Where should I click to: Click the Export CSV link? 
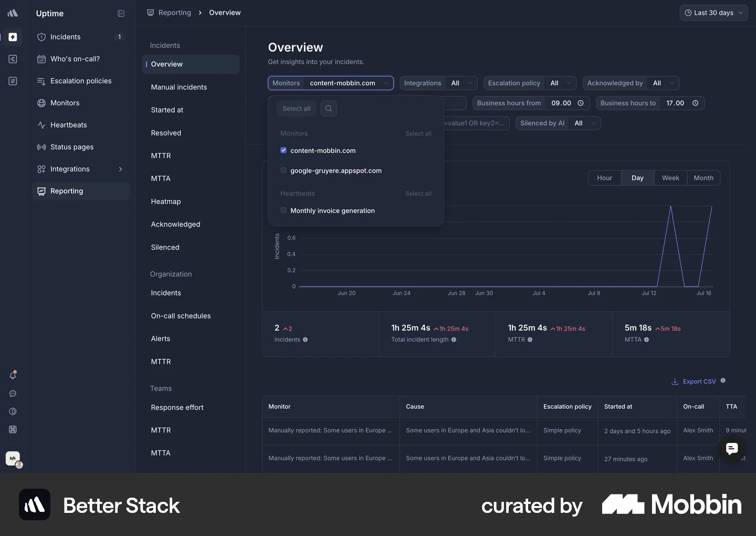click(699, 382)
